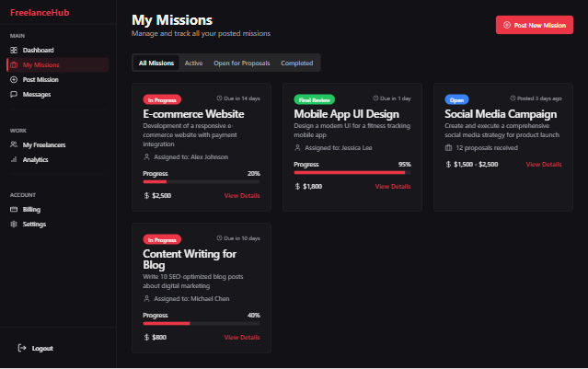Image resolution: width=588 pixels, height=369 pixels.
Task: Click the person icon beside Michael Chen
Action: point(146,298)
